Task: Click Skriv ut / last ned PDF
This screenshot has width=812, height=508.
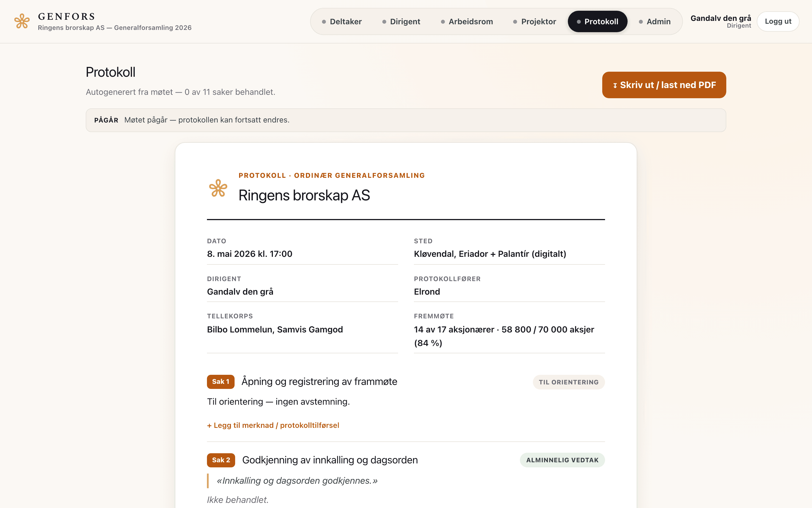Action: pos(664,85)
